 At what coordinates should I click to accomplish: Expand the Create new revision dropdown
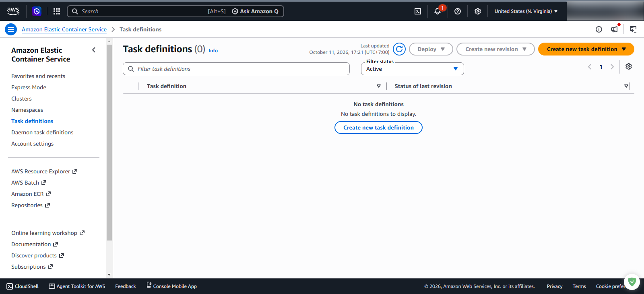(495, 49)
